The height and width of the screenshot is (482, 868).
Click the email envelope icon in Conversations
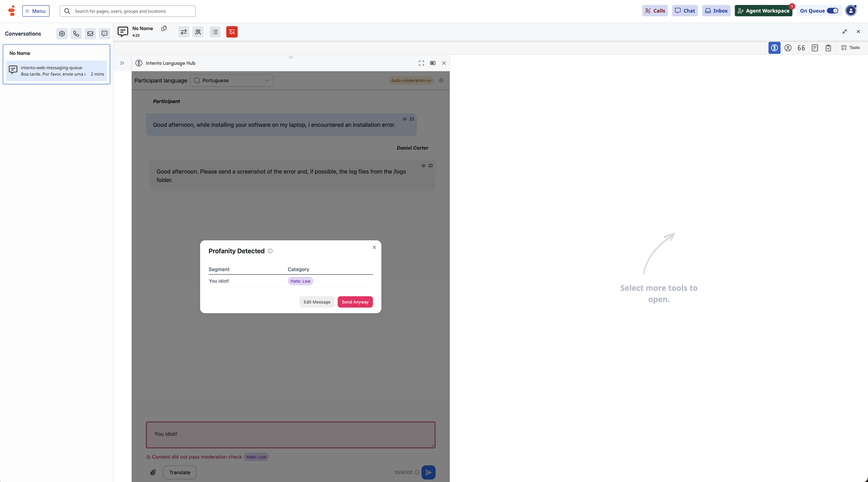pyautogui.click(x=90, y=34)
